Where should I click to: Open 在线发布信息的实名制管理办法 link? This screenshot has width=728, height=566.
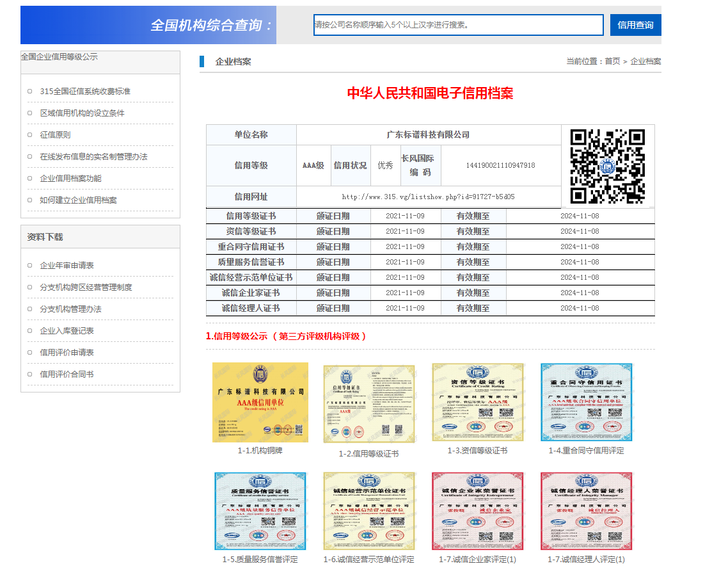93,157
